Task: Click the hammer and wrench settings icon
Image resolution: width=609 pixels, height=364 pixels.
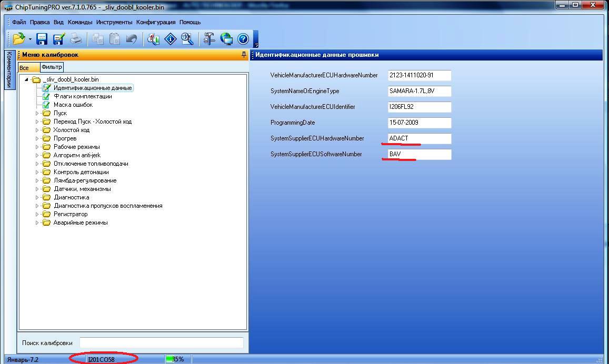Action: pos(209,39)
